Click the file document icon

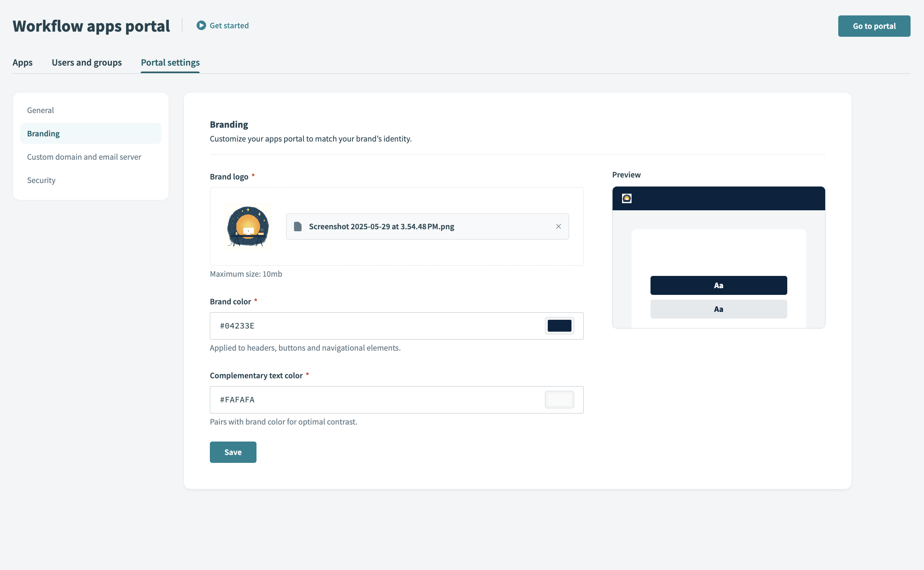[x=298, y=226]
